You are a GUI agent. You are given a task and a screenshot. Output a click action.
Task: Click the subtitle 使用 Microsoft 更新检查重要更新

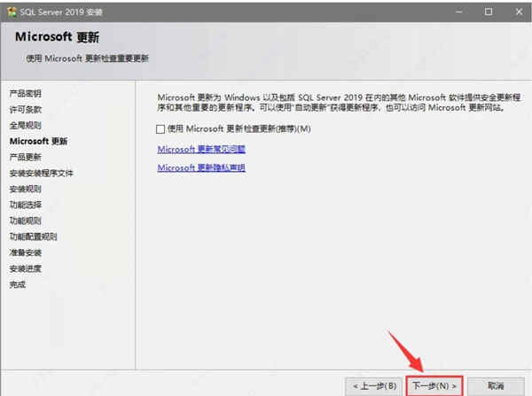click(x=87, y=58)
